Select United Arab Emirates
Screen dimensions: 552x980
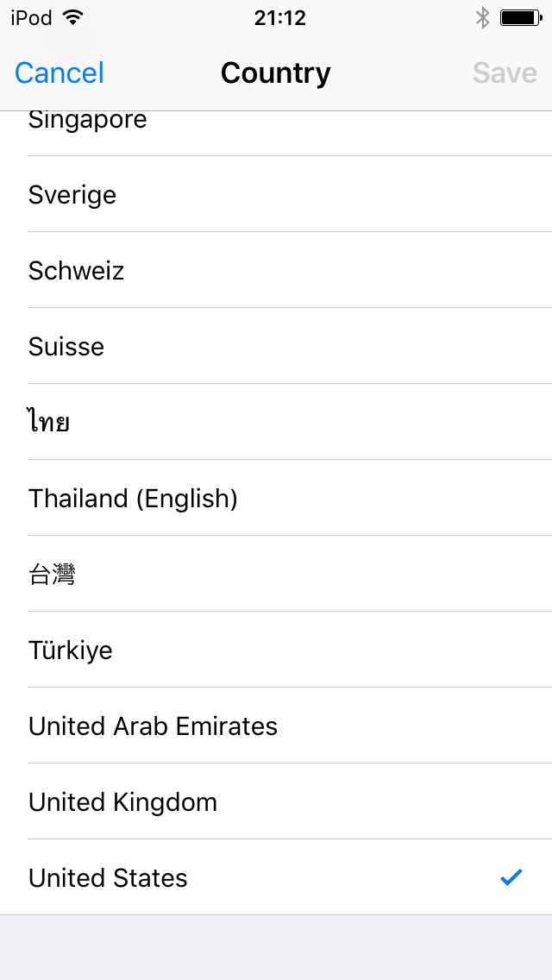pos(154,726)
